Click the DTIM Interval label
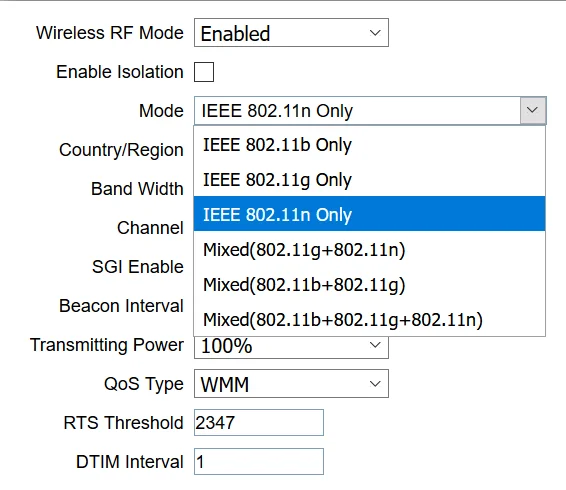 click(130, 461)
